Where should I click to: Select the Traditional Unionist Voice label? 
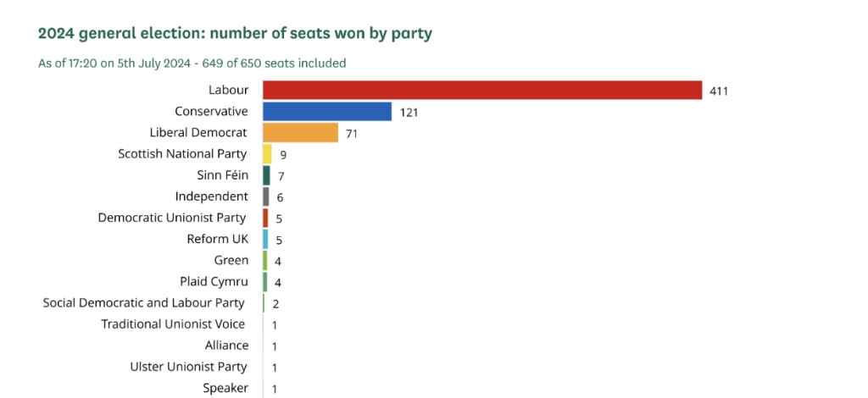coord(173,324)
